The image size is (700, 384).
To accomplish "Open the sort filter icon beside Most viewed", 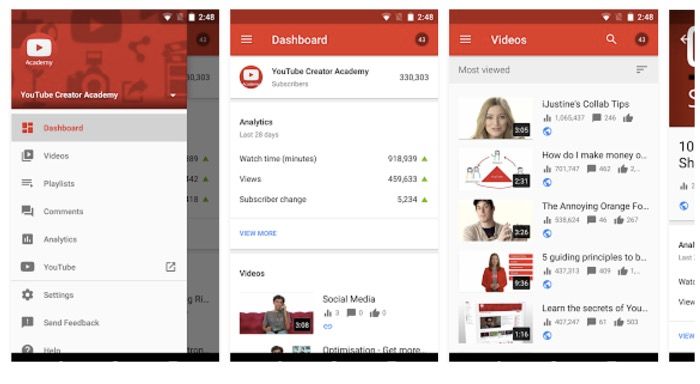I will [642, 69].
